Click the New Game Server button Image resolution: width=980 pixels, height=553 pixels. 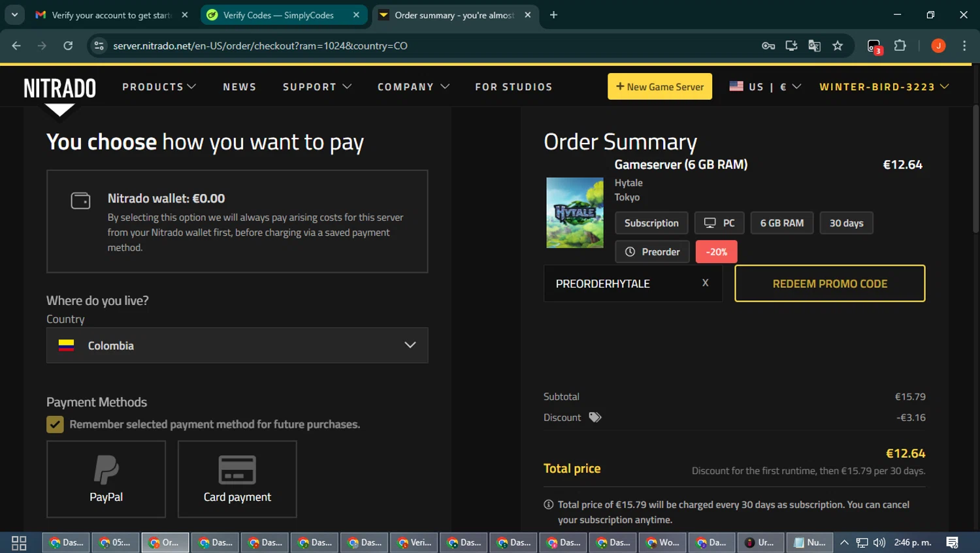click(x=660, y=86)
